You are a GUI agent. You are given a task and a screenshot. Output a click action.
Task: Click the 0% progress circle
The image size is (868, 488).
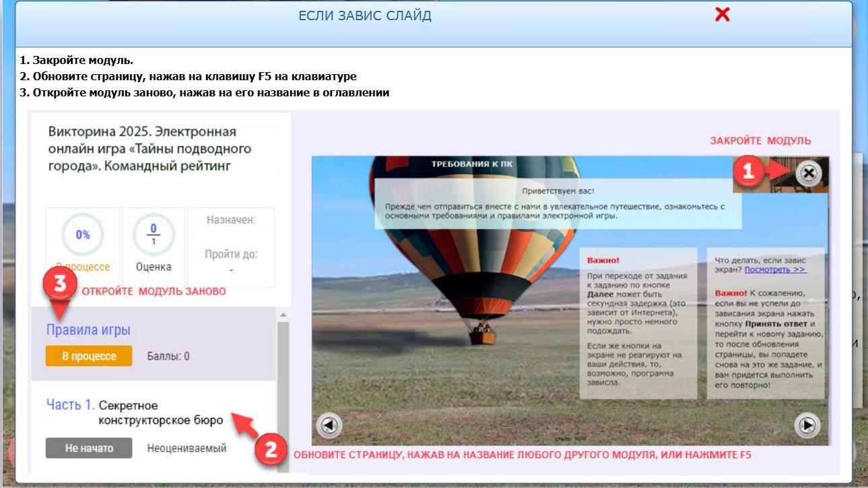(x=83, y=235)
